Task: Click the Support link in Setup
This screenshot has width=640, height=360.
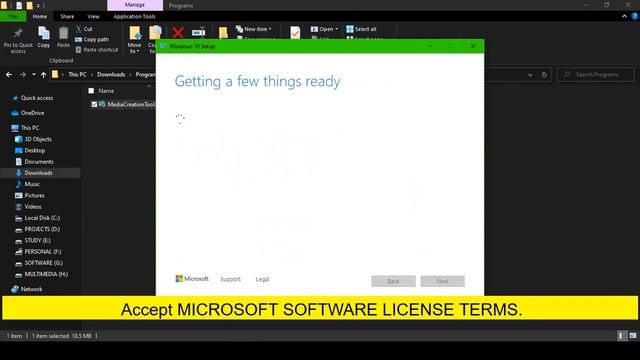Action: [230, 279]
